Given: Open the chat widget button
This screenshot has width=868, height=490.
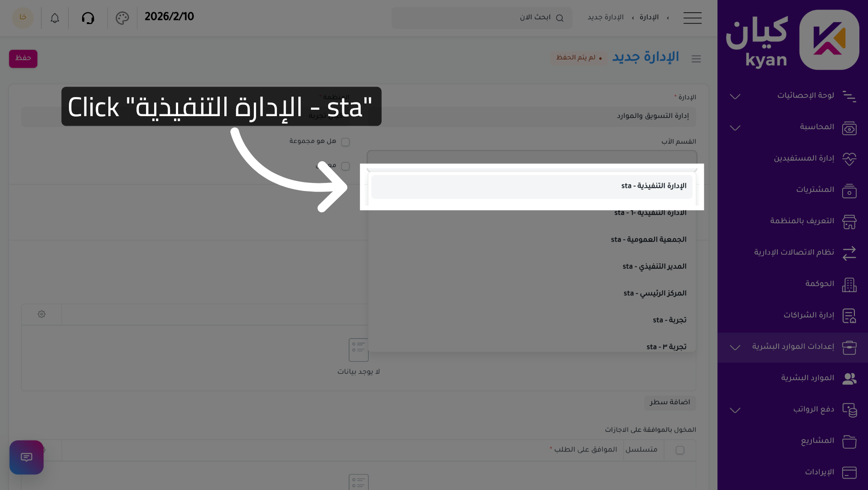Looking at the screenshot, I should click(x=26, y=457).
